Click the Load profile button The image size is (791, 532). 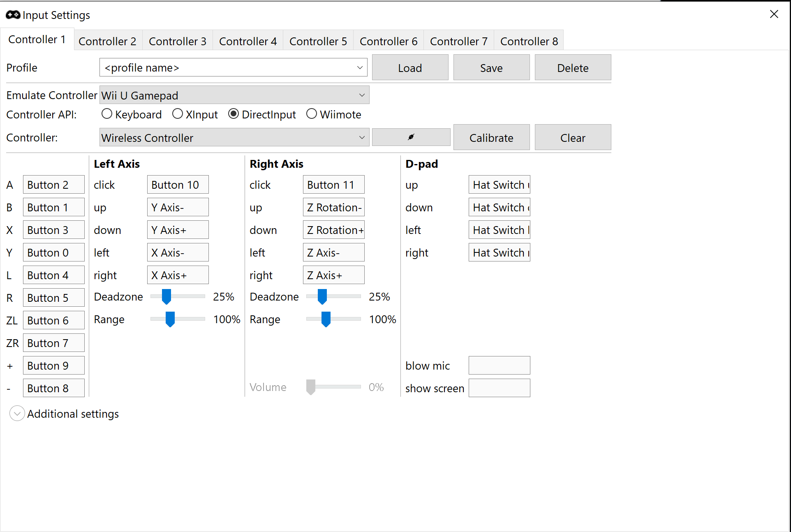411,68
